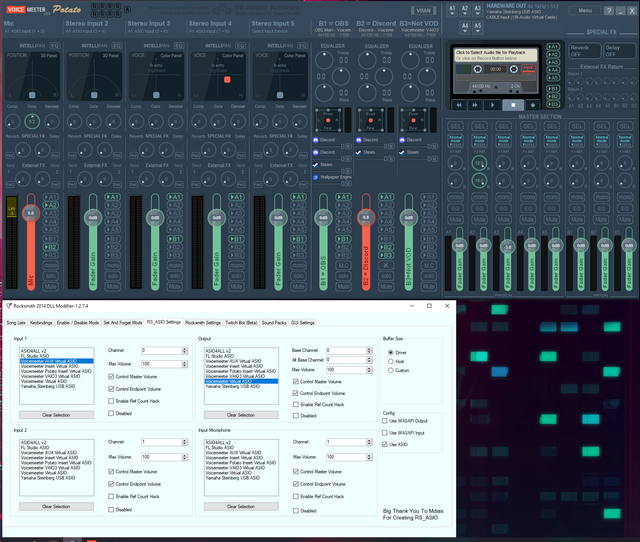The width and height of the screenshot is (640, 542).
Task: Click the Input 1 Max Volume spinner
Action: click(184, 364)
